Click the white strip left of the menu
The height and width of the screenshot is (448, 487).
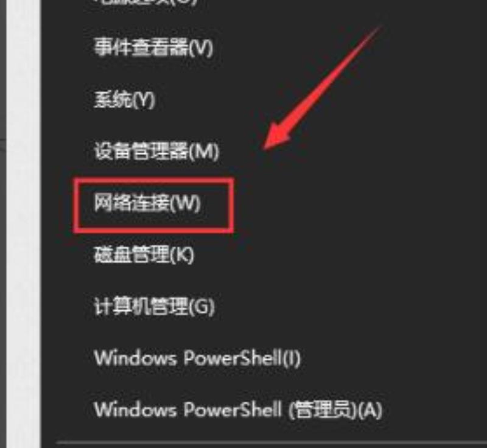coord(23,224)
